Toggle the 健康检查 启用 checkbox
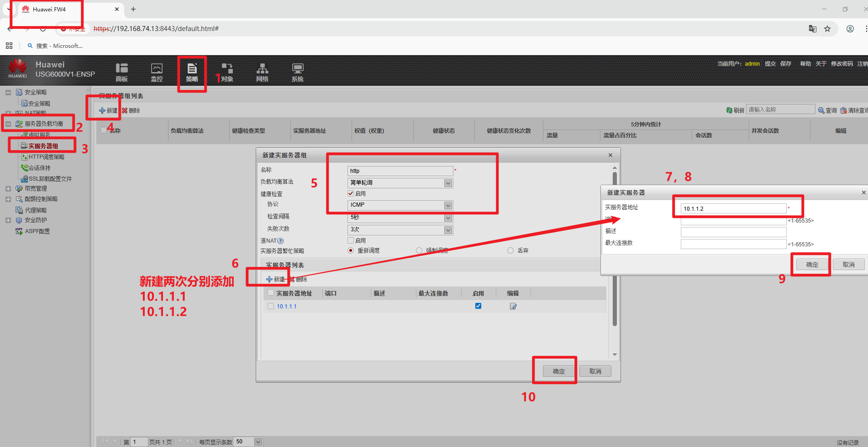Screen dimensions: 868x447 coord(351,193)
